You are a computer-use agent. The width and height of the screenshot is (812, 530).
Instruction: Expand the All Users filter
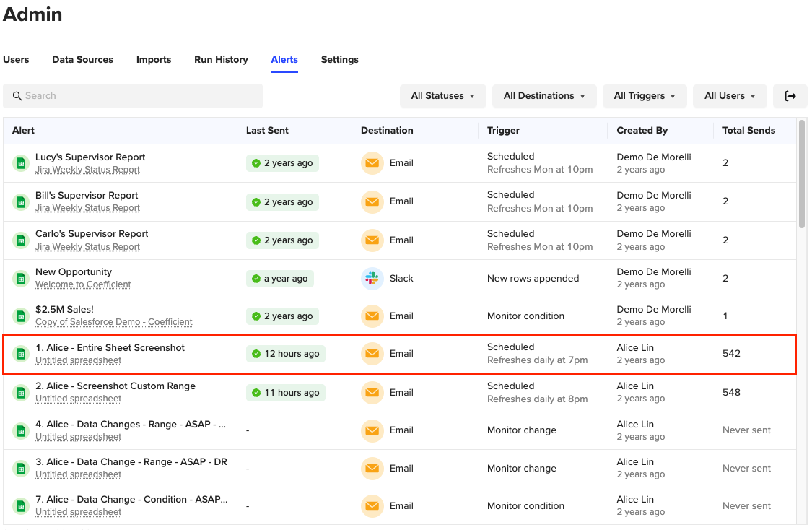[x=729, y=96]
